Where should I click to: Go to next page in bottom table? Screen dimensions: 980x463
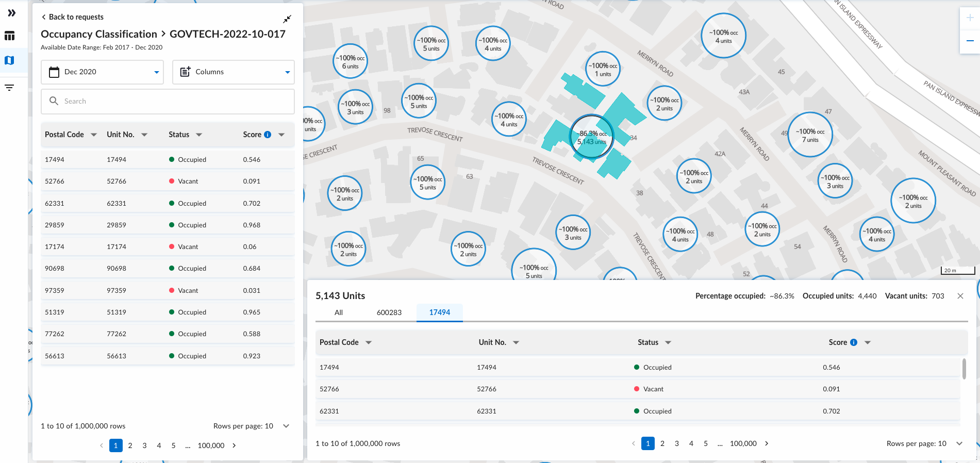click(x=767, y=443)
